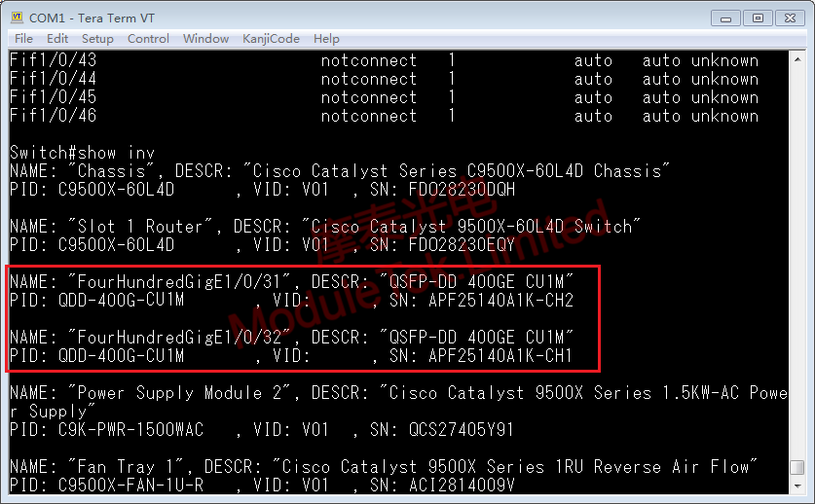This screenshot has width=815, height=504.
Task: Click the PID C9K-PWR-1500WAC
Action: pos(130,430)
